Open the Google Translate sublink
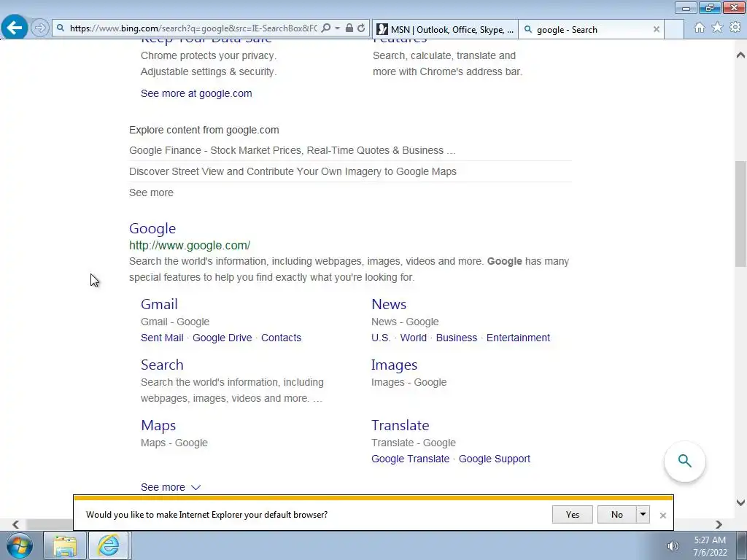747x560 pixels. [410, 459]
